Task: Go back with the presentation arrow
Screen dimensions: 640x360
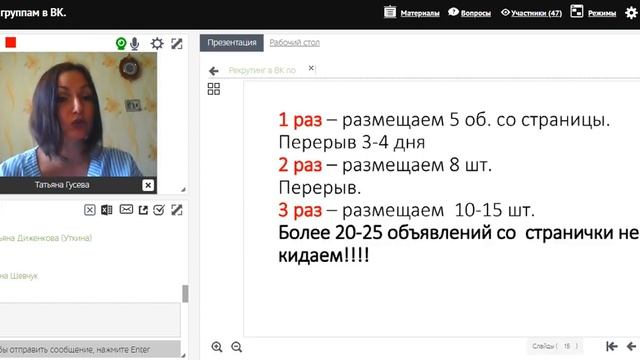Action: pyautogui.click(x=213, y=71)
